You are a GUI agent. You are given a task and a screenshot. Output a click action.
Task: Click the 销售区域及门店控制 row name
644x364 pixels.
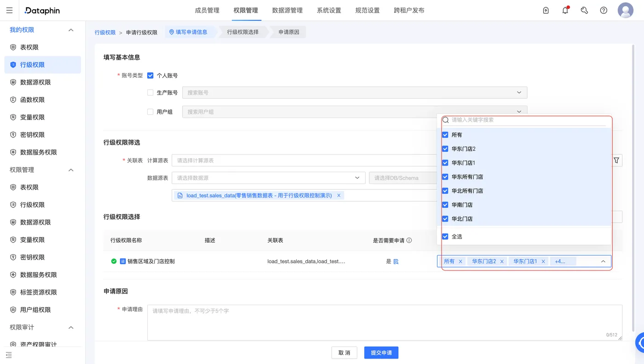[151, 262]
